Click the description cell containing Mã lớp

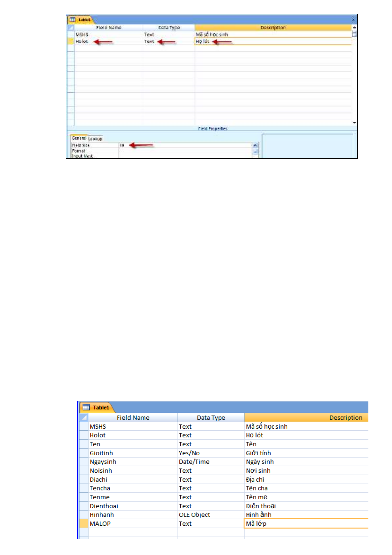(306, 524)
